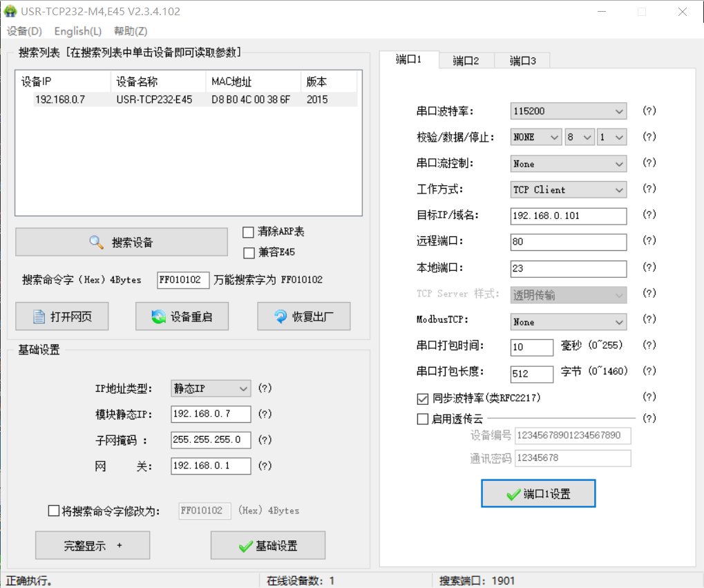Click 网关 field 192.168.0.1

[x=211, y=466]
